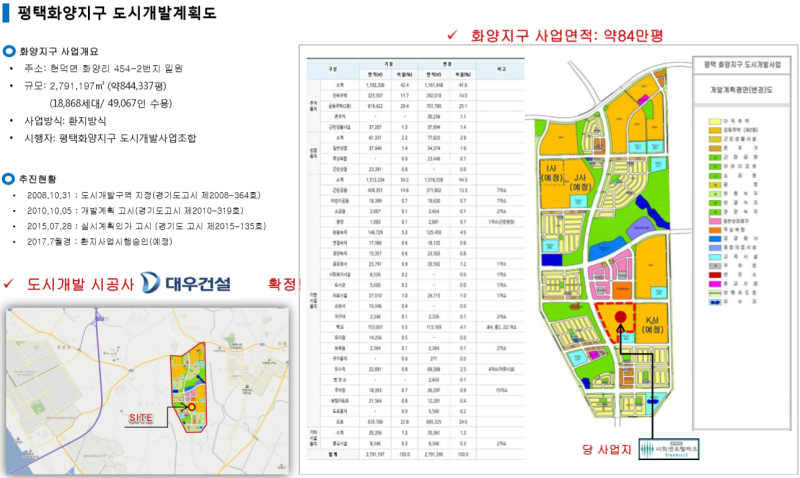Click the line 시행자: 평택화양지구 도시개발사업조합
The width and height of the screenshot is (800, 478).
click(x=110, y=138)
